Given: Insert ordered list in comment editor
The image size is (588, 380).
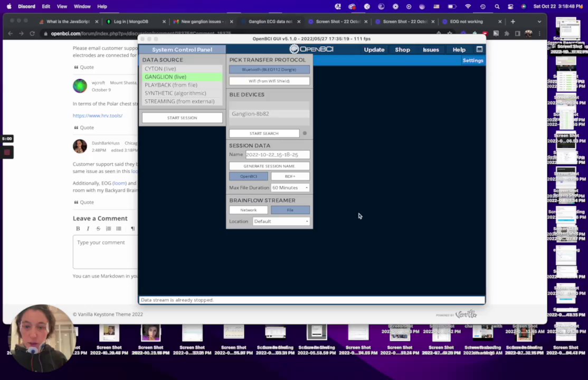Looking at the screenshot, I should 108,229.
